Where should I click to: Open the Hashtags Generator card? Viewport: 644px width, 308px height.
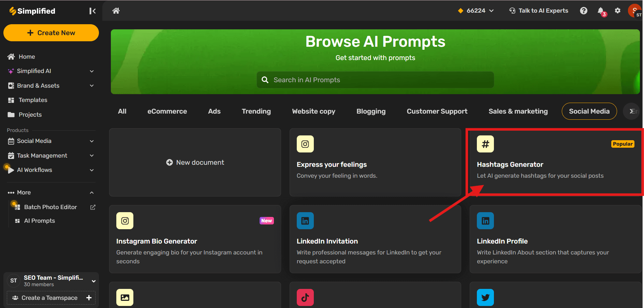(555, 162)
